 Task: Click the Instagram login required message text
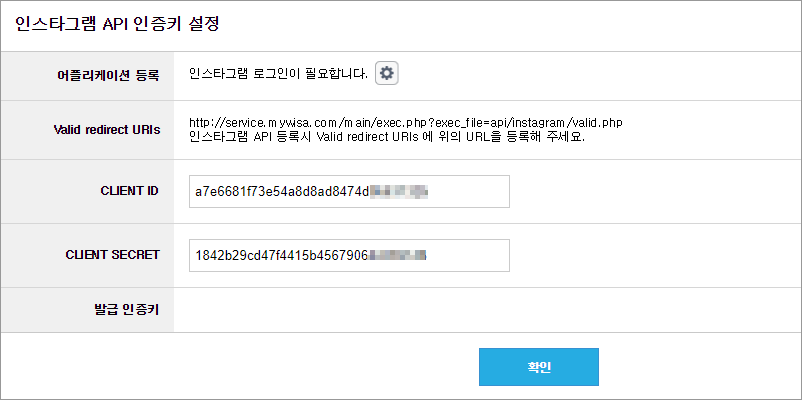click(278, 75)
